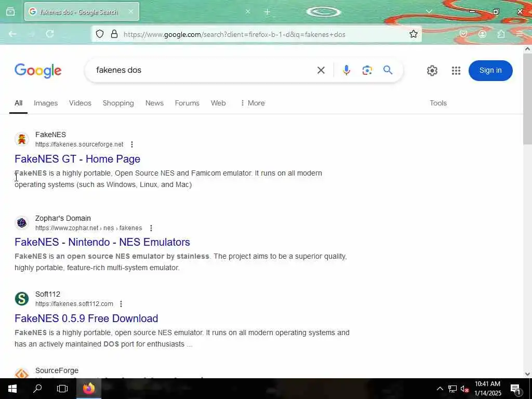Open Firefox application menu

coord(520,34)
